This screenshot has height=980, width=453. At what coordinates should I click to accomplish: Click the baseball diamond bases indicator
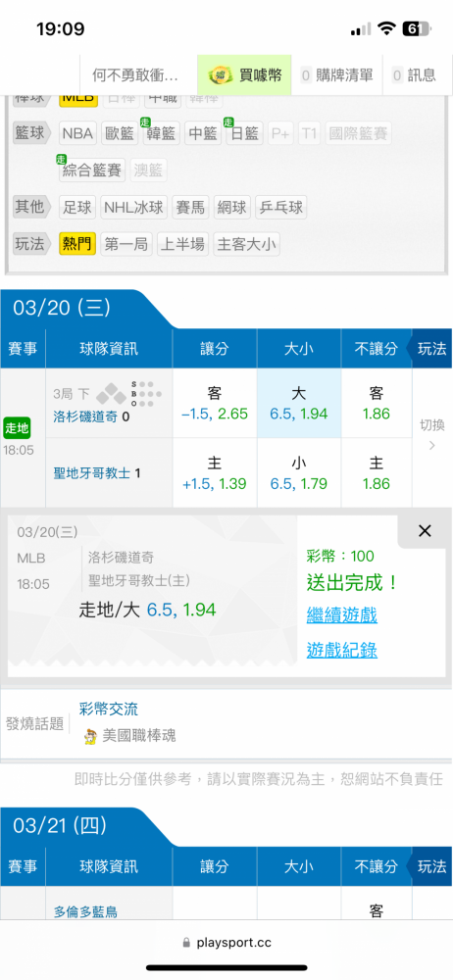(x=112, y=394)
